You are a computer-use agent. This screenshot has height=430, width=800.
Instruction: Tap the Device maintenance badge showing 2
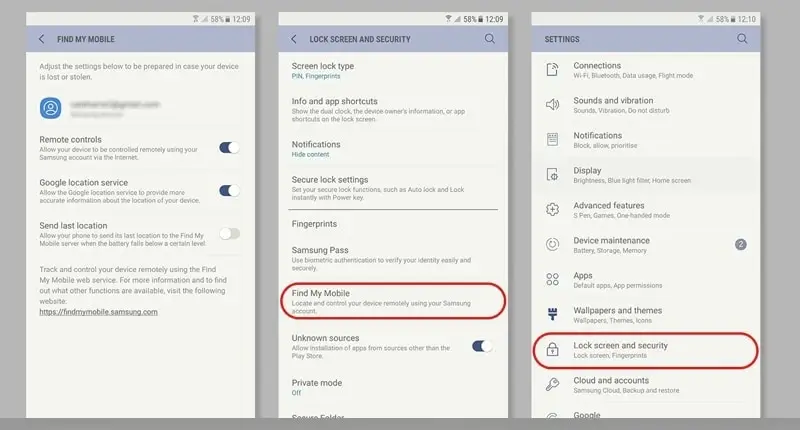[740, 244]
